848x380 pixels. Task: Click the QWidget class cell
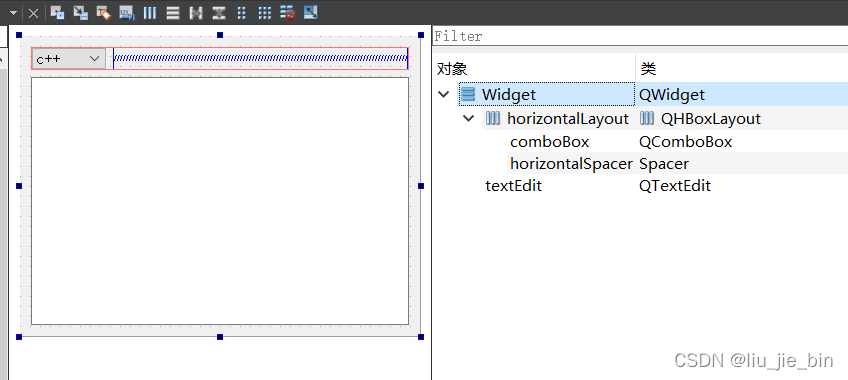(x=672, y=95)
